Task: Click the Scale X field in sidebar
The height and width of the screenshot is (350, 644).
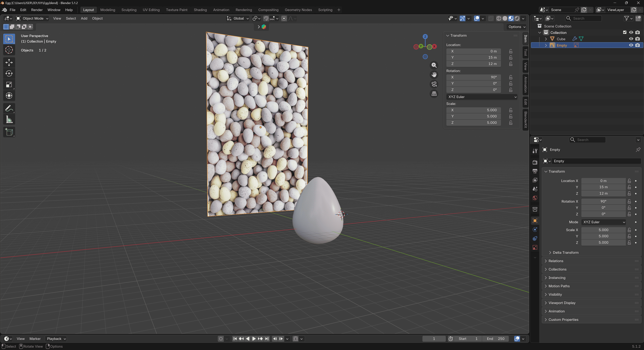Action: point(473,110)
